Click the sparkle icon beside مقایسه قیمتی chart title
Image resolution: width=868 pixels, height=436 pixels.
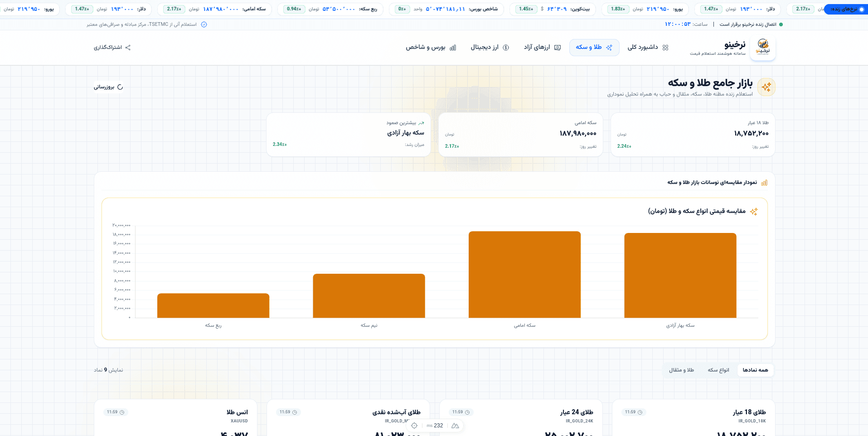click(x=754, y=212)
